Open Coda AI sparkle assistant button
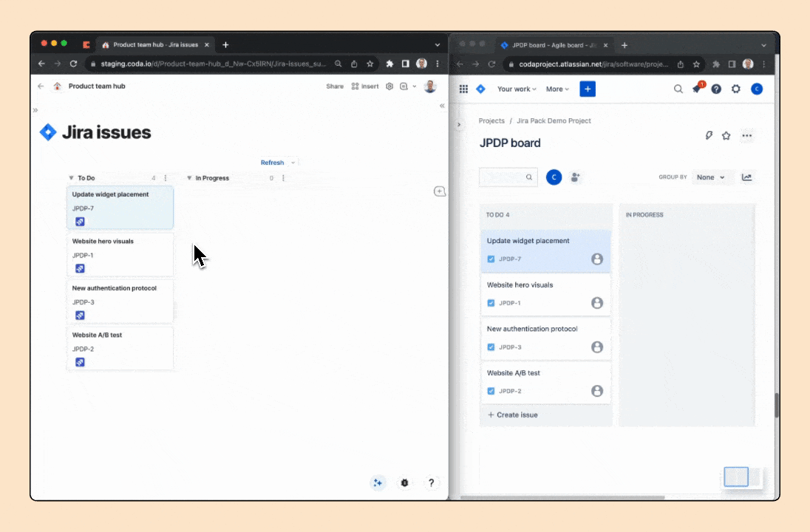 click(378, 483)
